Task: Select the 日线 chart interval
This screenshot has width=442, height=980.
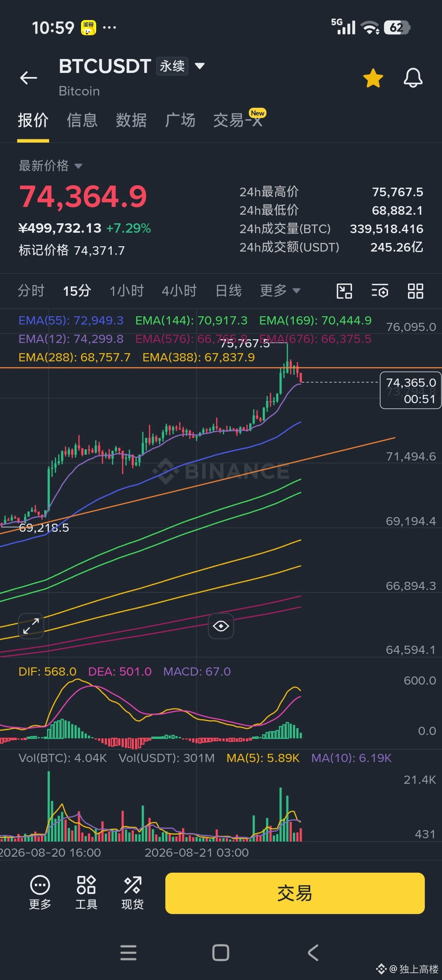Action: point(229,291)
